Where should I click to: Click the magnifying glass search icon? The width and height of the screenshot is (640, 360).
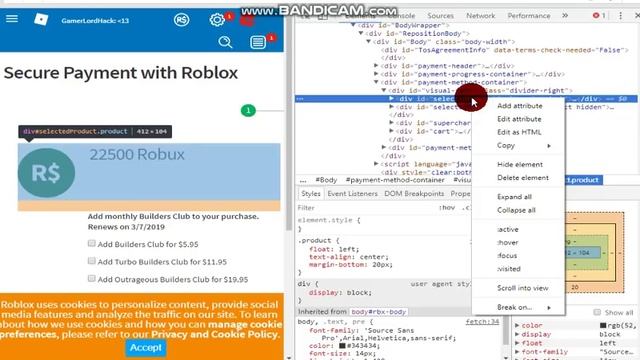tap(225, 42)
